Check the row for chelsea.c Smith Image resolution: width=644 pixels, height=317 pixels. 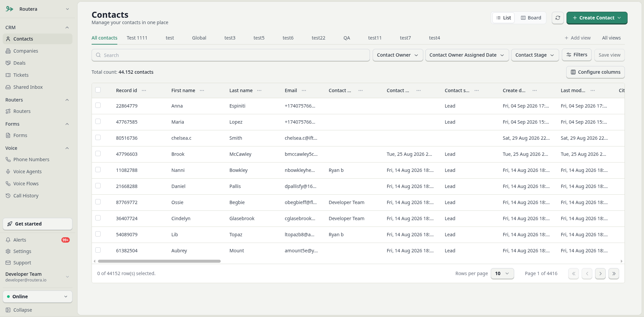click(x=98, y=137)
